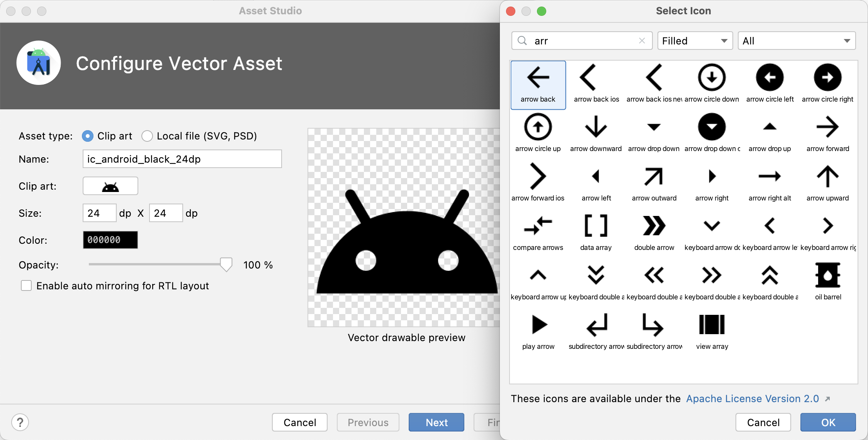
Task: Pick the play arrow icon
Action: tap(538, 332)
